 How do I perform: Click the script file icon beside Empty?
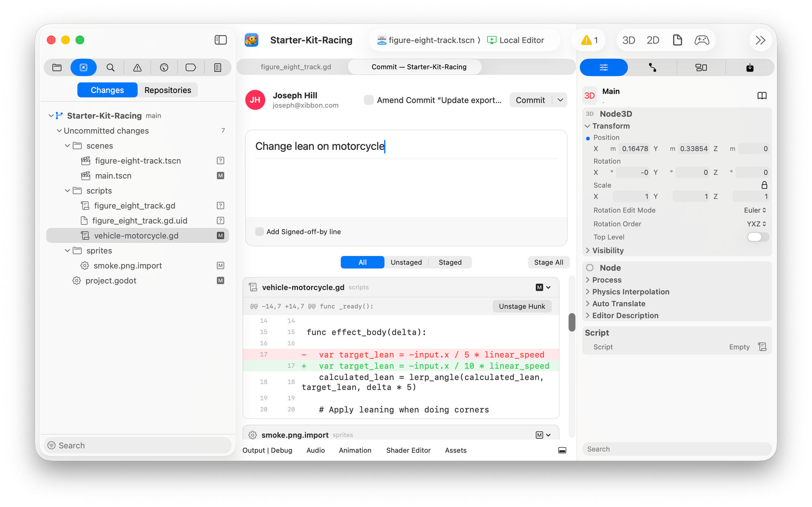(762, 347)
